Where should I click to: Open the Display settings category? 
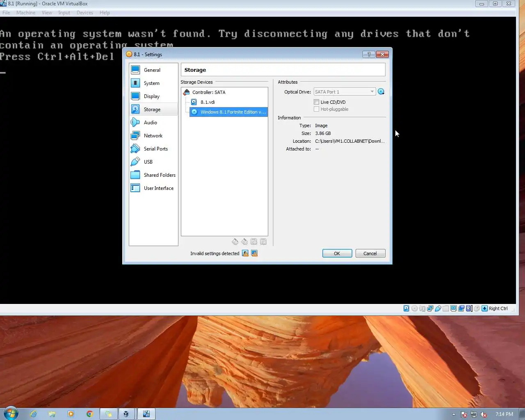pos(153,96)
